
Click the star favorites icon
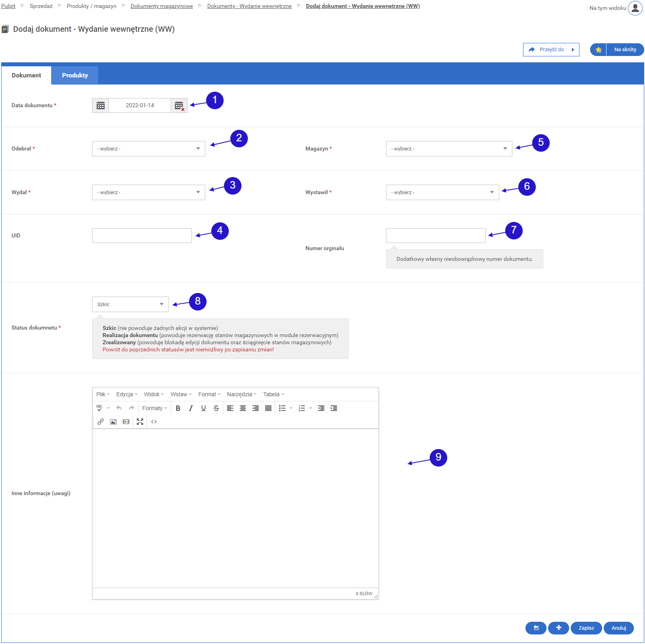598,50
